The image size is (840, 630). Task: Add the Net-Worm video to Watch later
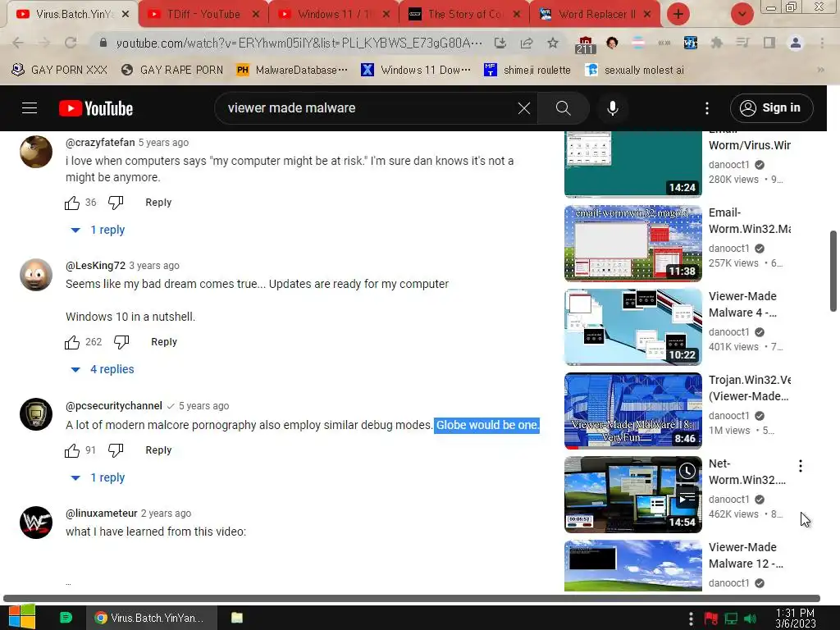(687, 472)
